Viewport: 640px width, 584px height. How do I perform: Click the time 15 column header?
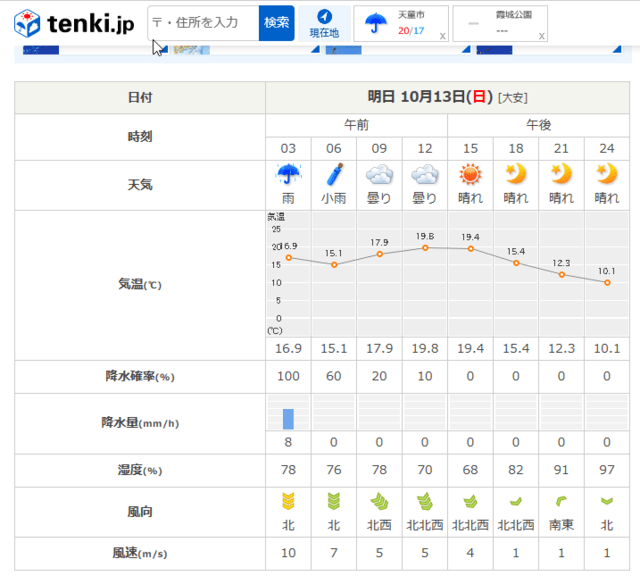point(470,149)
